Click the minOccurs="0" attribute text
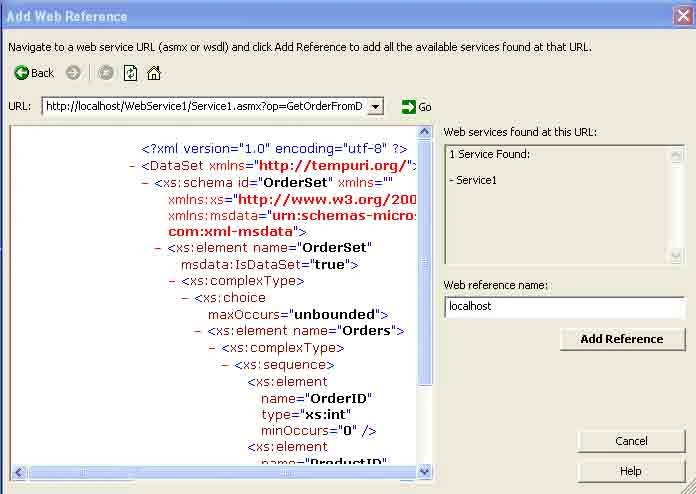 click(310, 431)
